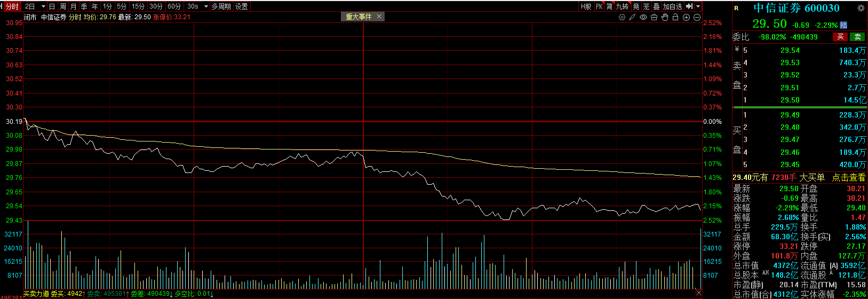Click the 涨停 33.21 value in panel

pos(789,246)
